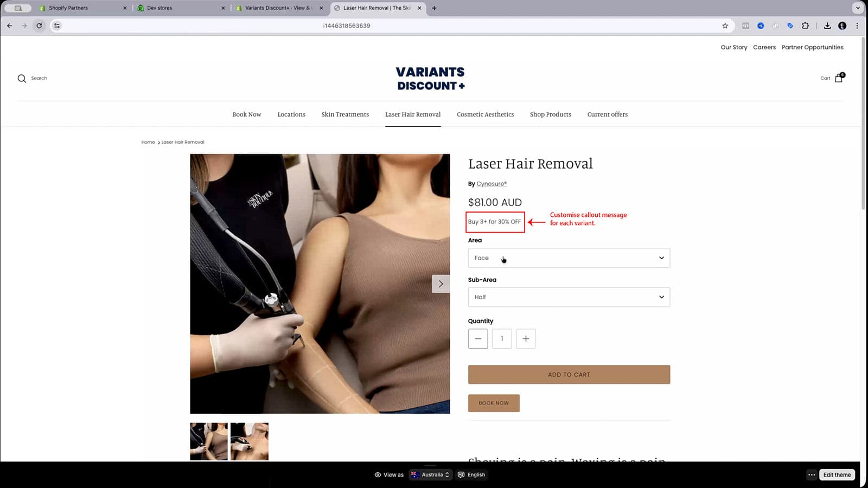Increase quantity with the plus button

click(526, 339)
